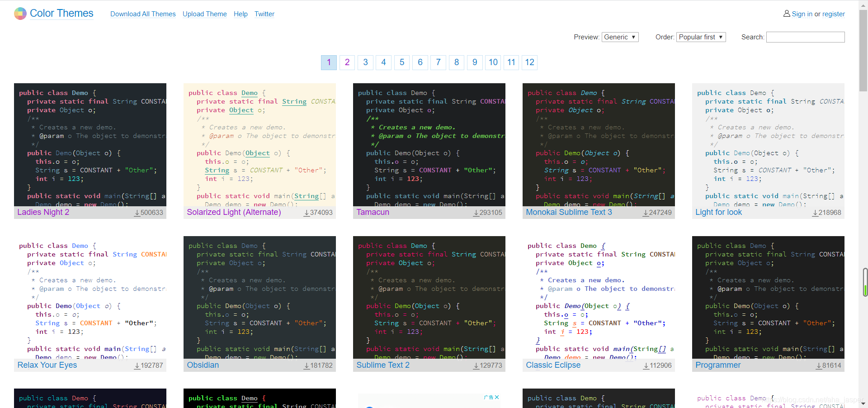Click the Solarized Light (Alternate) code preview thumbnail
The image size is (868, 408).
click(259, 145)
